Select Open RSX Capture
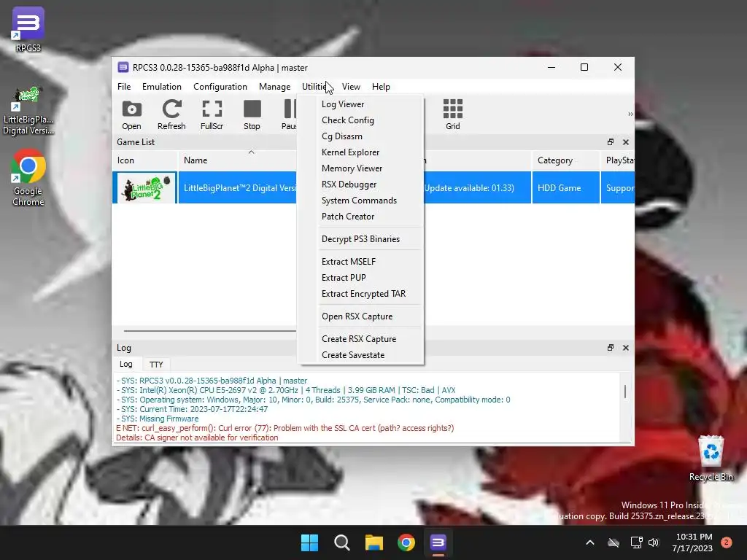Image resolution: width=747 pixels, height=560 pixels. 361,316
